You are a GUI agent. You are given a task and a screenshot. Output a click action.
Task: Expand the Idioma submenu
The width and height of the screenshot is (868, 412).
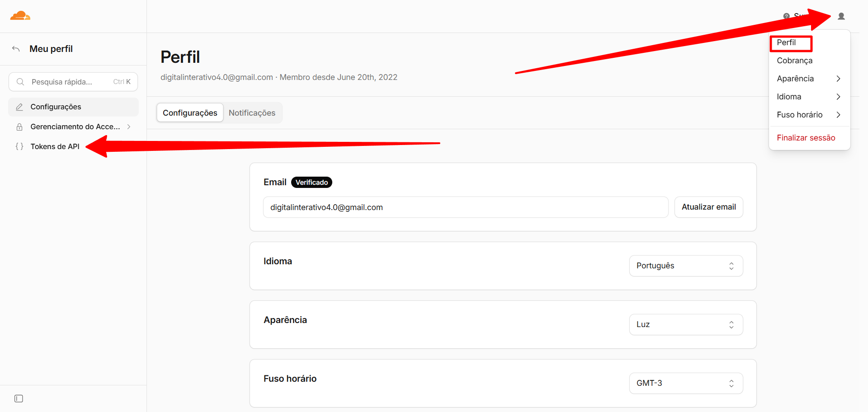tap(809, 97)
